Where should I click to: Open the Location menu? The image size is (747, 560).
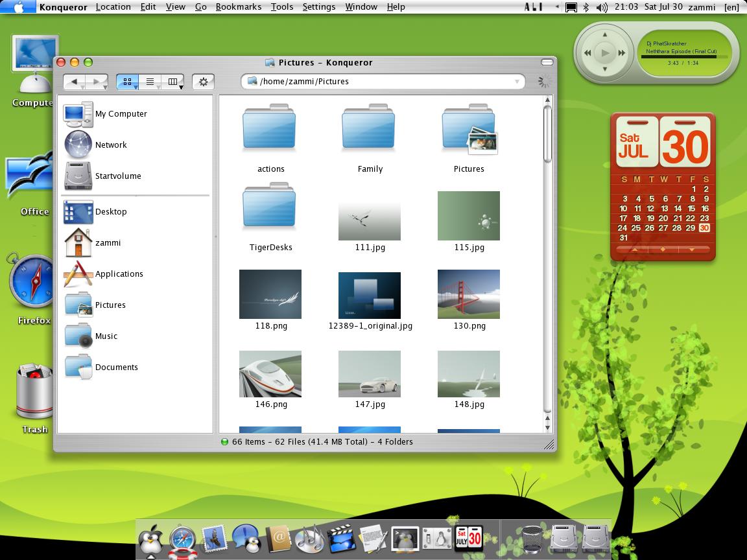coord(113,6)
